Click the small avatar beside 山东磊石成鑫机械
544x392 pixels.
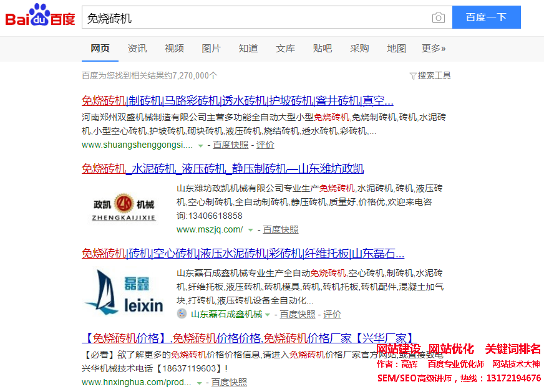182,314
